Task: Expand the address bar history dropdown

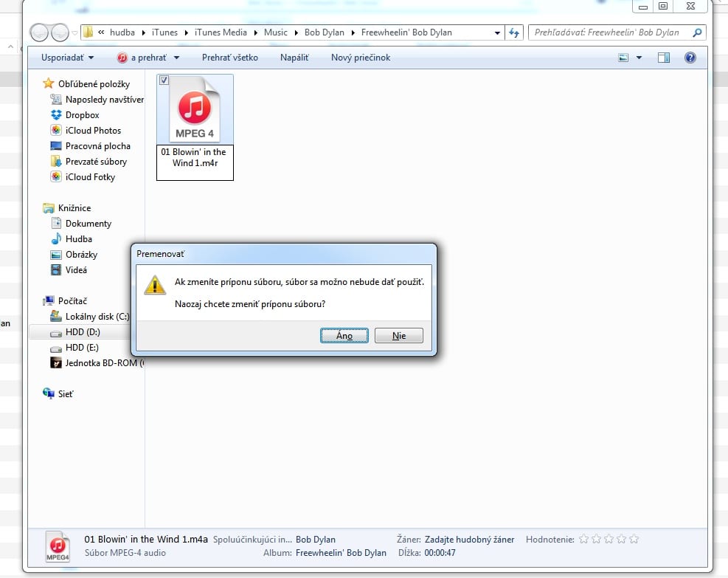Action: point(497,32)
